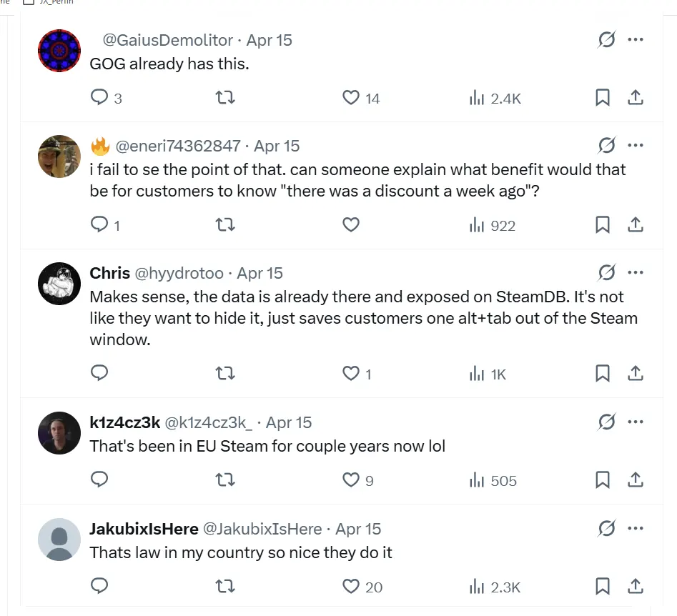Image resolution: width=677 pixels, height=616 pixels.
Task: Repost Chris's tweet about SteamDB data
Action: 225,373
